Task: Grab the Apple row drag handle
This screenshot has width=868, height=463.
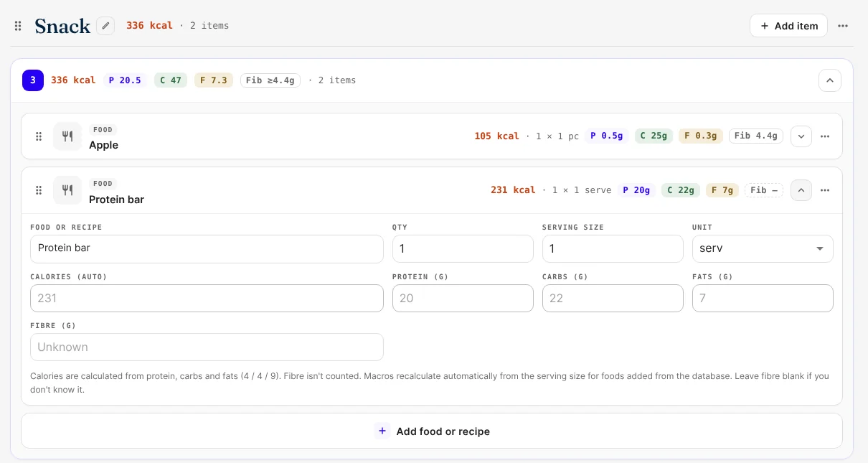Action: coord(39,136)
